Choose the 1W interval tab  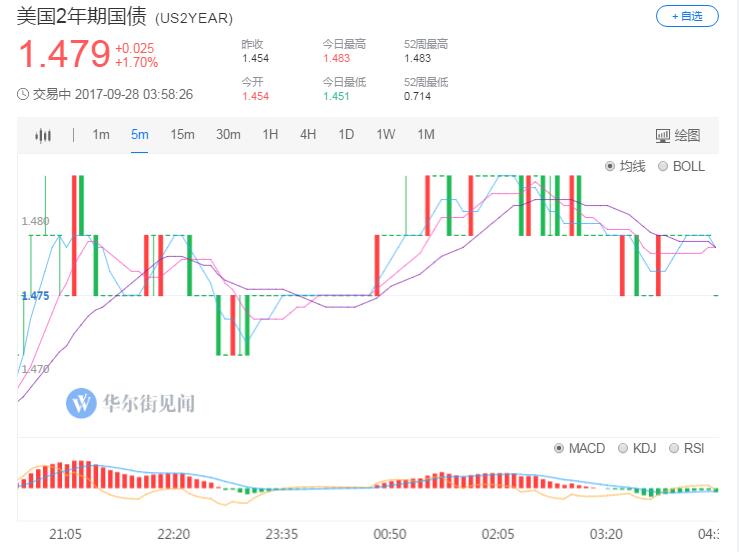click(x=386, y=135)
